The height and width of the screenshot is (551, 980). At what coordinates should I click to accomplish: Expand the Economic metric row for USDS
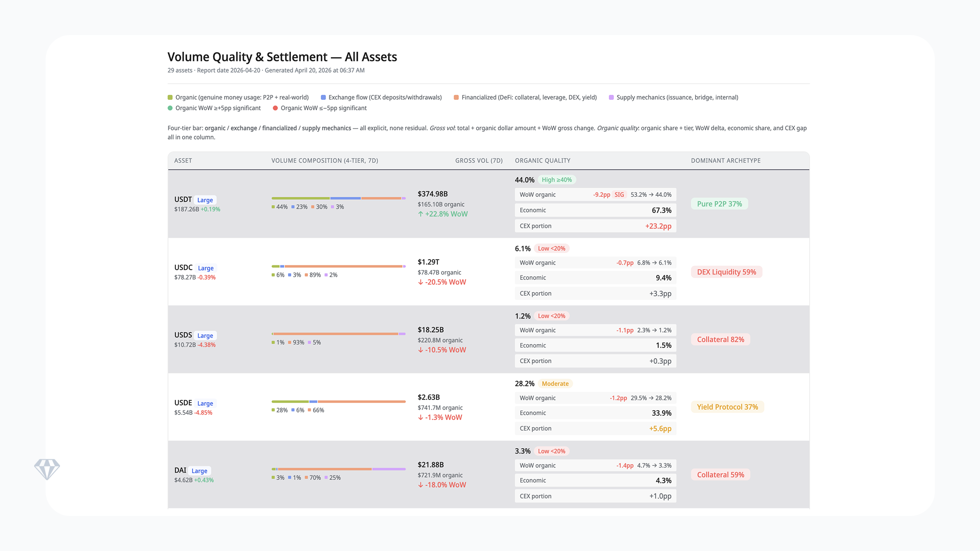tap(595, 345)
